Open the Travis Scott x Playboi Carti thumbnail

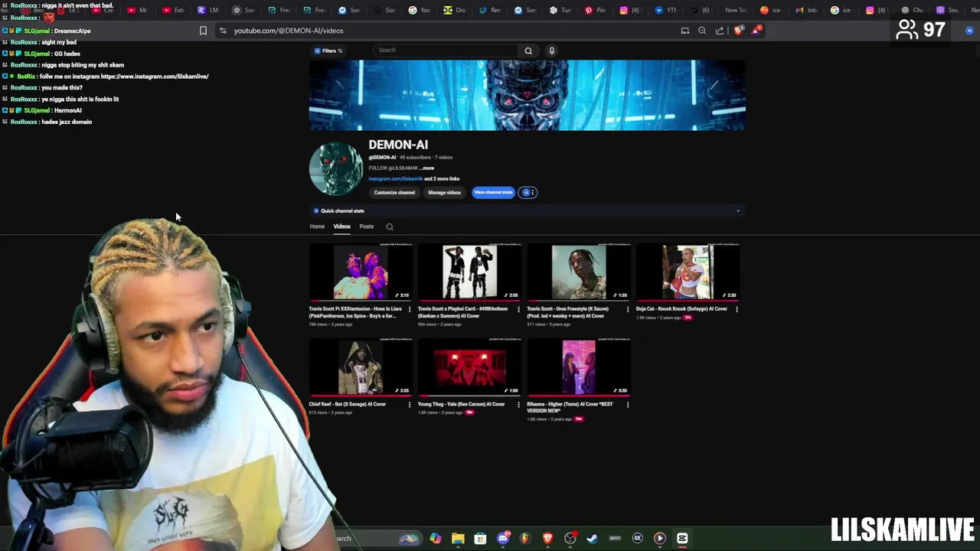tap(469, 272)
